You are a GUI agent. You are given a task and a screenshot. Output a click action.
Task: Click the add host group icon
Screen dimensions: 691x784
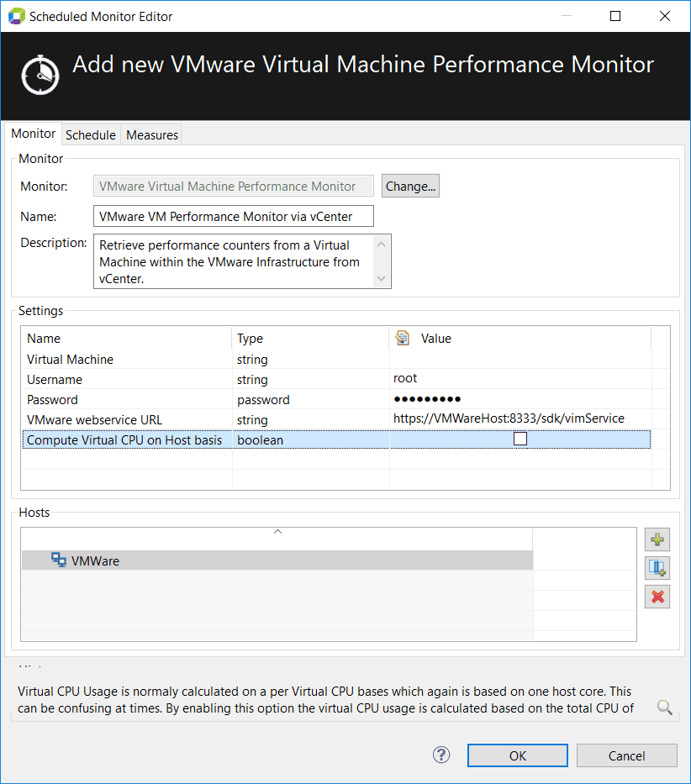tap(657, 568)
